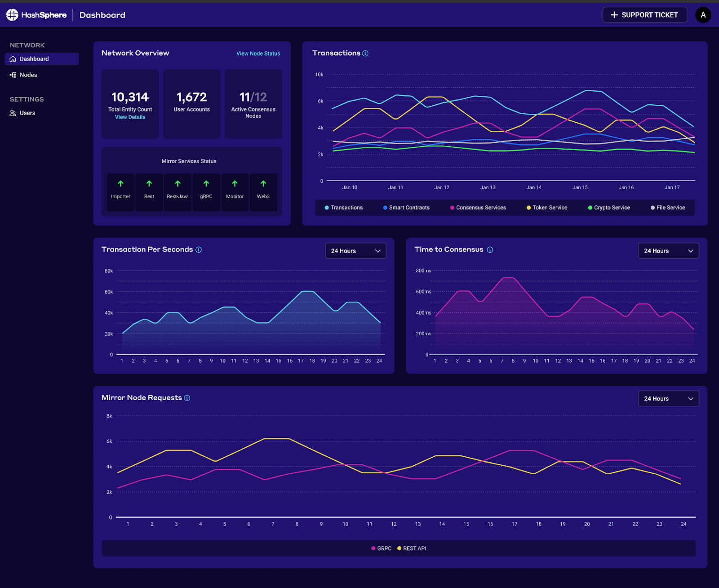The width and height of the screenshot is (719, 588).
Task: Toggle Smart Contracts series in legend
Action: pyautogui.click(x=406, y=208)
